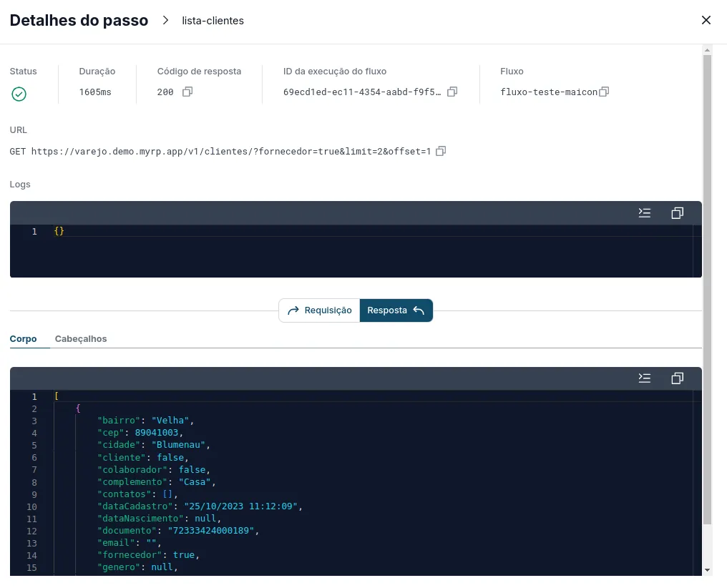Screen dimensions: 727x588
Task: Click the "bairro": "Velha" line
Action: point(145,421)
